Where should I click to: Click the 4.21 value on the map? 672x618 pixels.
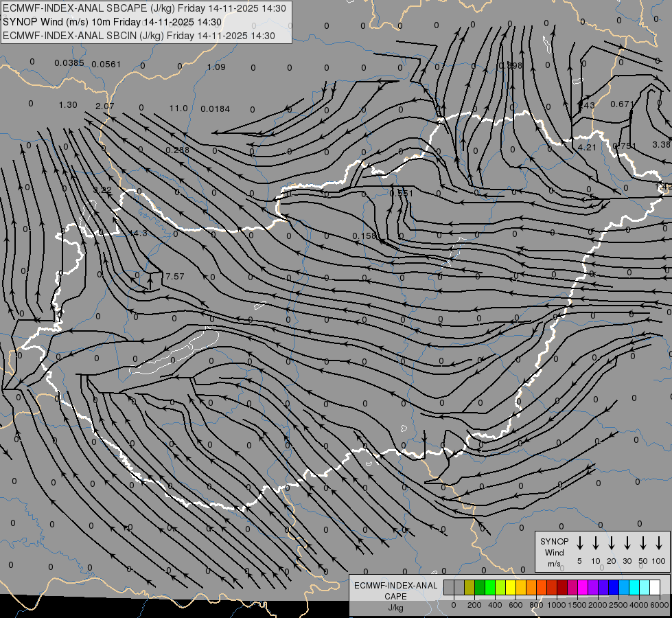[x=587, y=147]
